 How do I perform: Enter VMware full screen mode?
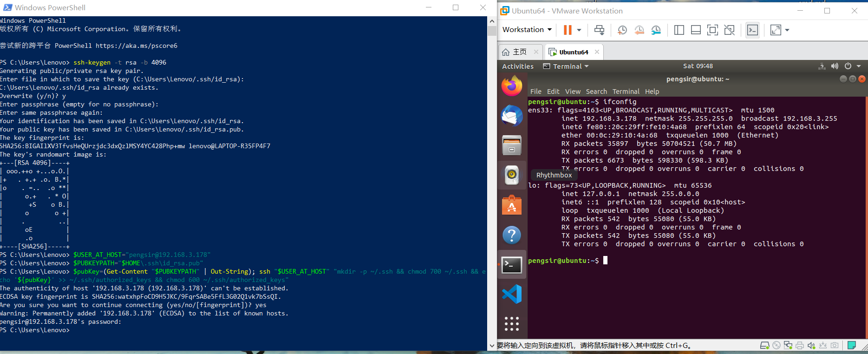pos(712,30)
